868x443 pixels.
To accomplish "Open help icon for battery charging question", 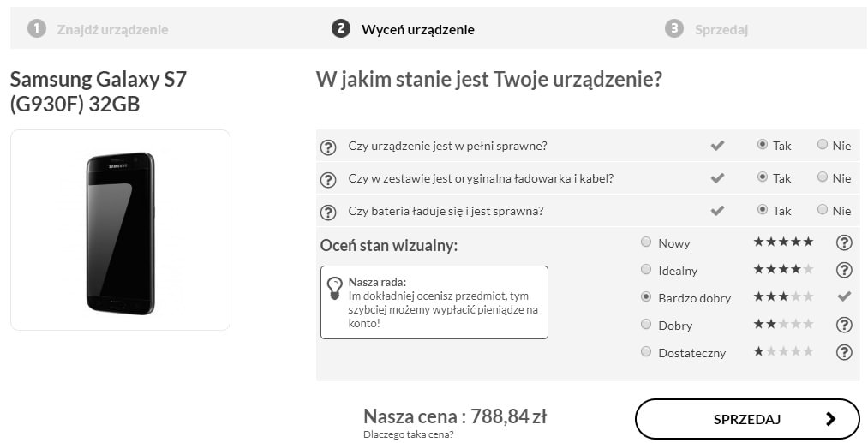I will 328,213.
